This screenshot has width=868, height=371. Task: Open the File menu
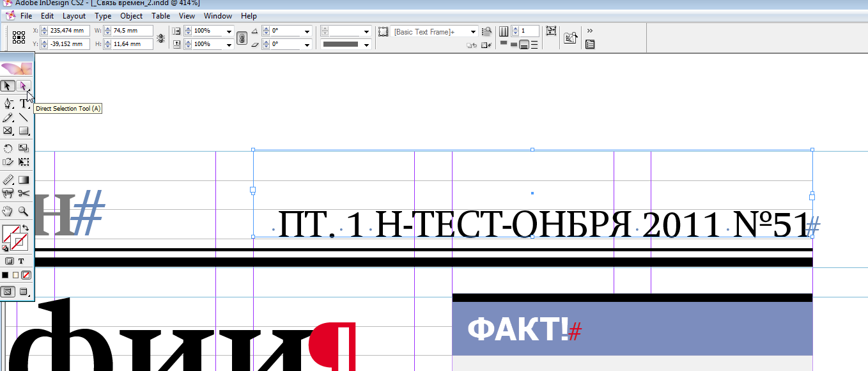click(x=26, y=16)
